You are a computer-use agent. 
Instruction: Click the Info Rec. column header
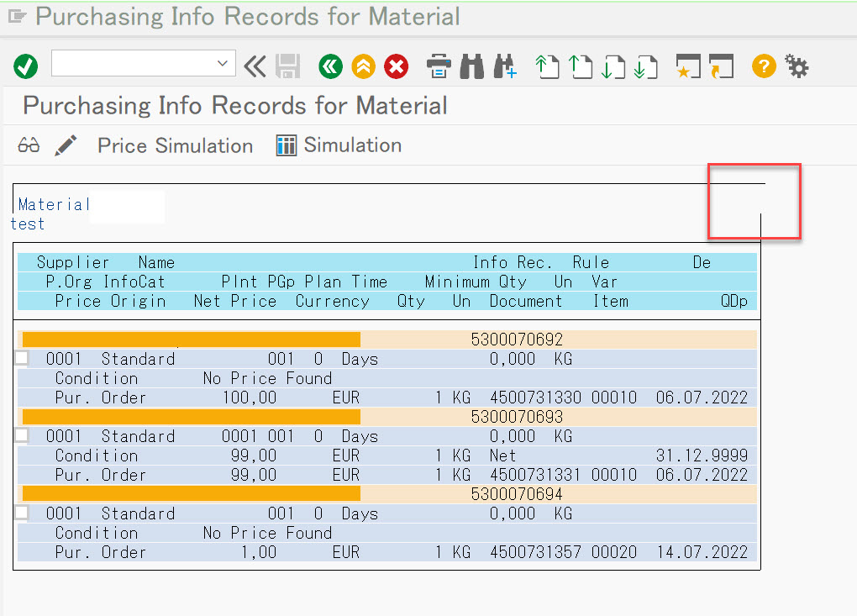coord(513,262)
